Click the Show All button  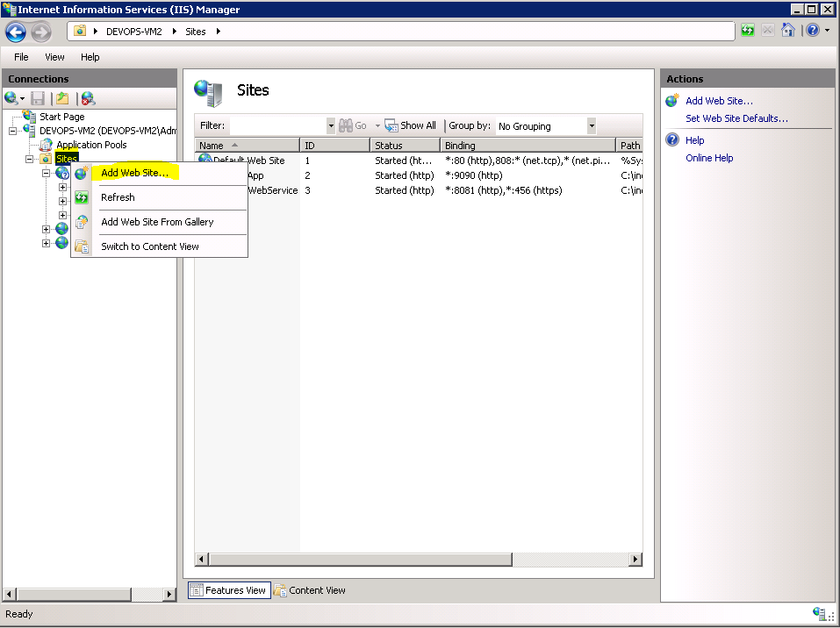click(x=411, y=125)
